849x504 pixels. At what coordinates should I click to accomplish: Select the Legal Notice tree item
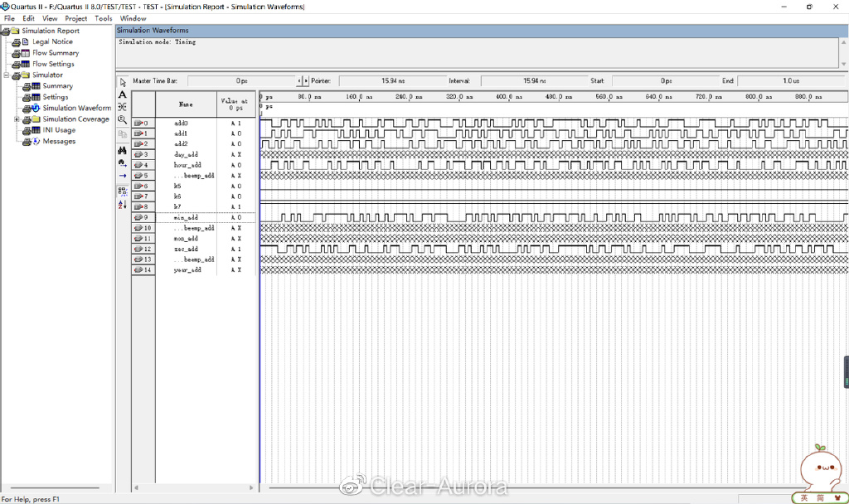pos(52,41)
